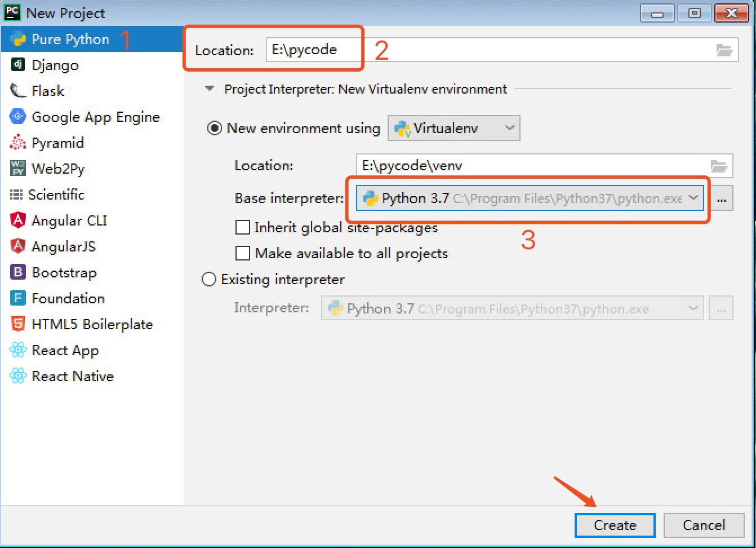756x548 pixels.
Task: Click the Pyramid icon
Action: [x=18, y=143]
